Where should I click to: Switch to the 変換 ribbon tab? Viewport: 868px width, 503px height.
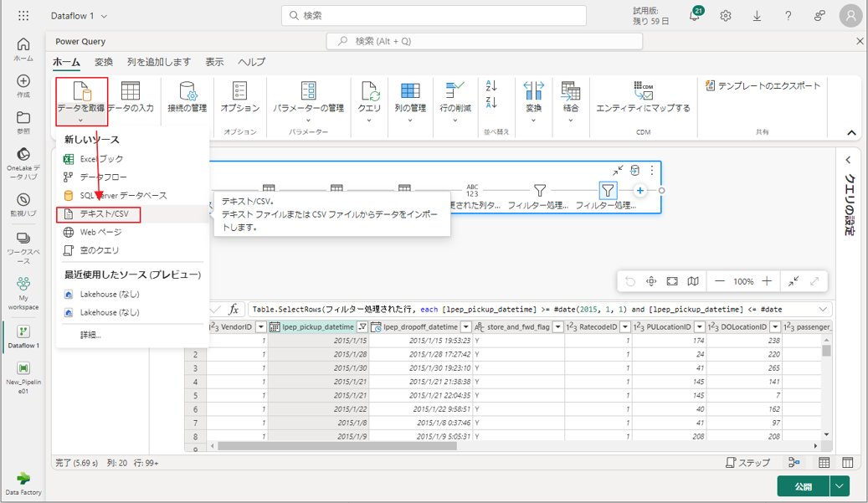(104, 62)
